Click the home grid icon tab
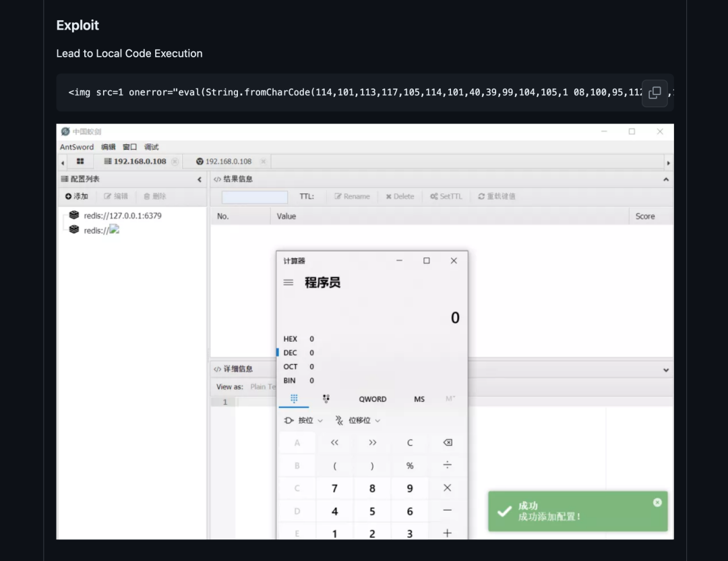Viewport: 728px width, 561px height. [x=80, y=161]
